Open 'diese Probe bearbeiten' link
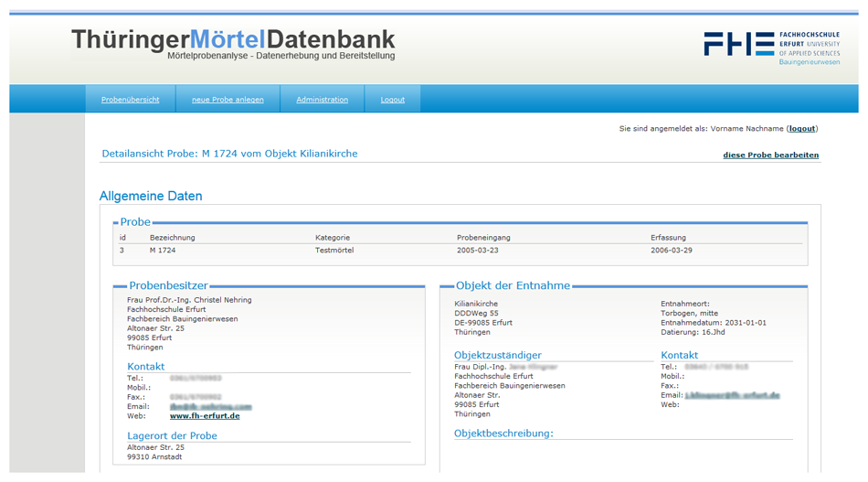Screen dimensions: 868x482 click(770, 155)
